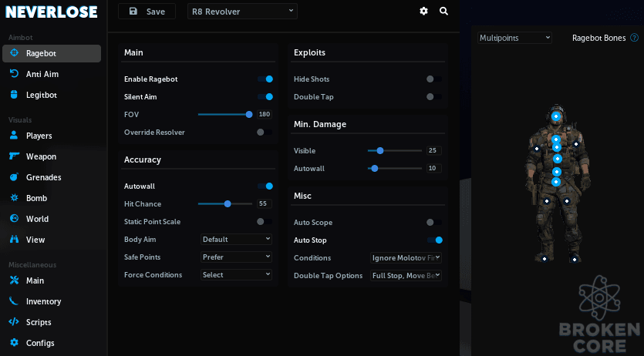644x356 pixels.
Task: Click the Weapon gun icon
Action: point(15,156)
